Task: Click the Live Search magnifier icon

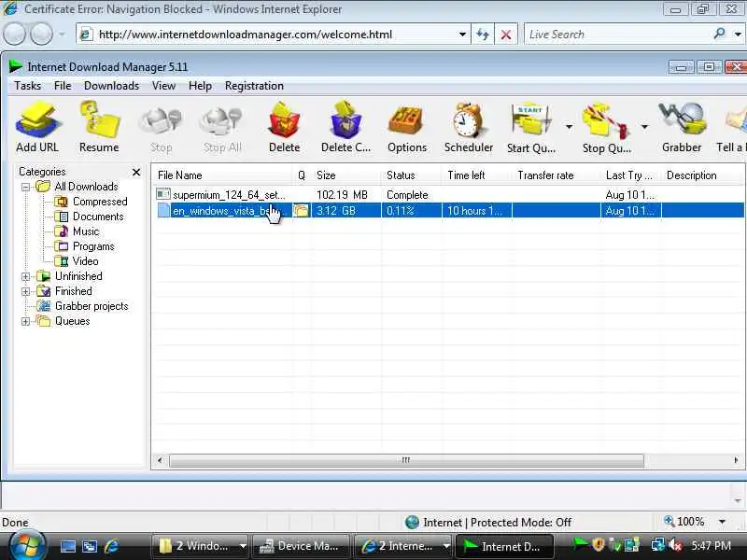Action: click(x=719, y=34)
